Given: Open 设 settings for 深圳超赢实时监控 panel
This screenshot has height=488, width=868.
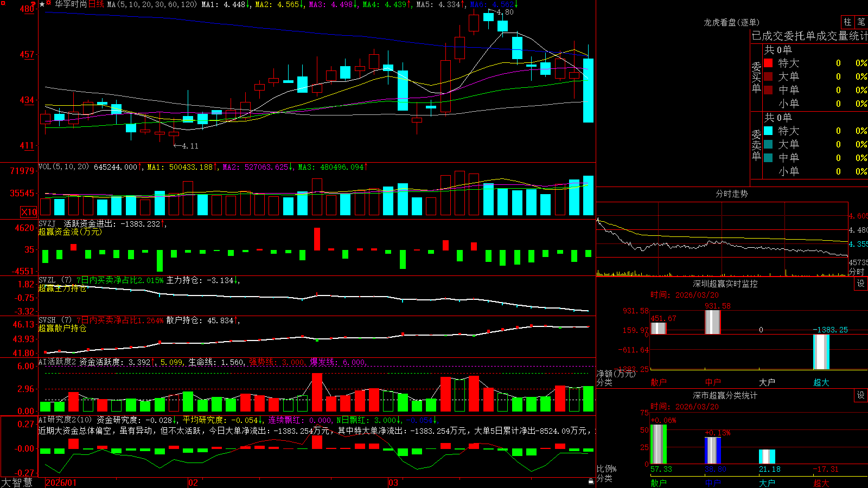Looking at the screenshot, I should click(x=861, y=284).
